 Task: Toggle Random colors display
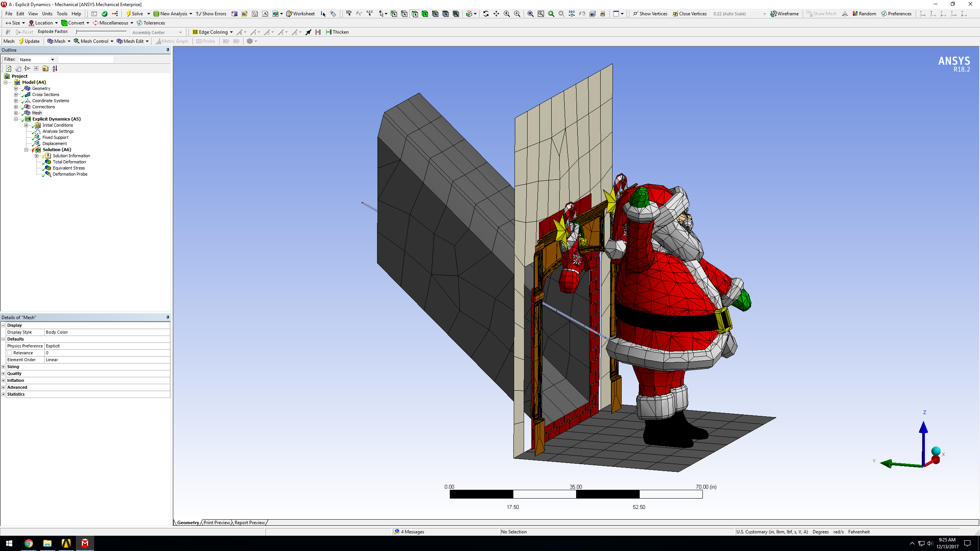pyautogui.click(x=864, y=13)
